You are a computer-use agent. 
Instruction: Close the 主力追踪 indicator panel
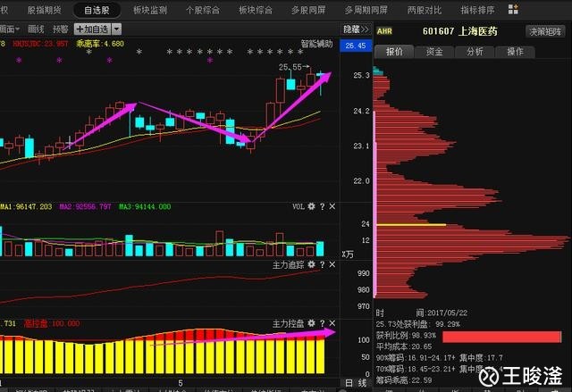pos(332,264)
